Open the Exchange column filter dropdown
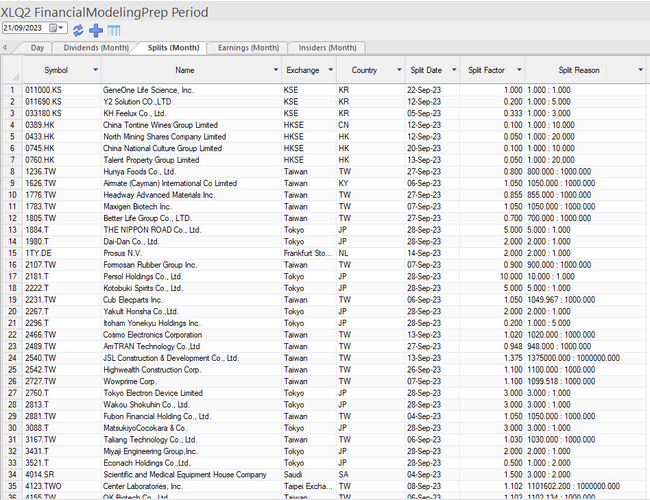 330,70
